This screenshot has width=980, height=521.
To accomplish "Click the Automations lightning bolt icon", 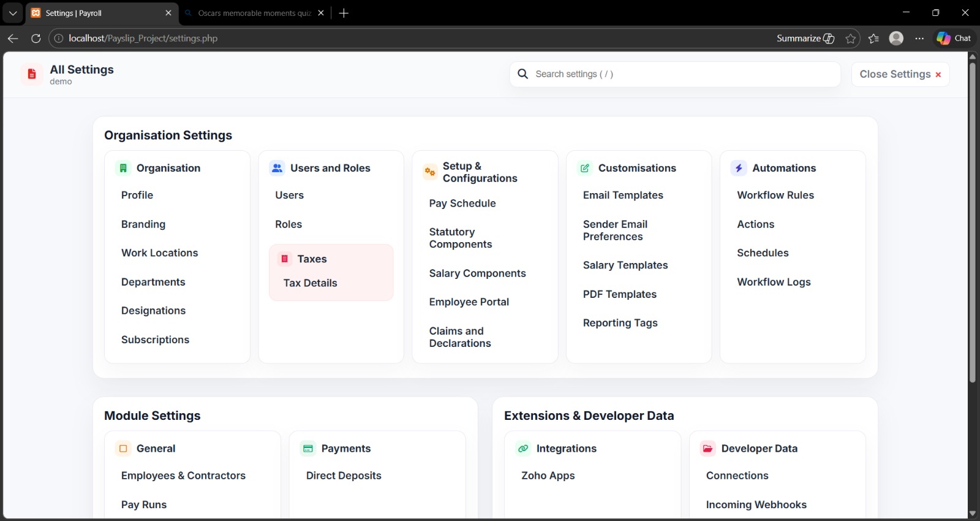I will pyautogui.click(x=739, y=168).
